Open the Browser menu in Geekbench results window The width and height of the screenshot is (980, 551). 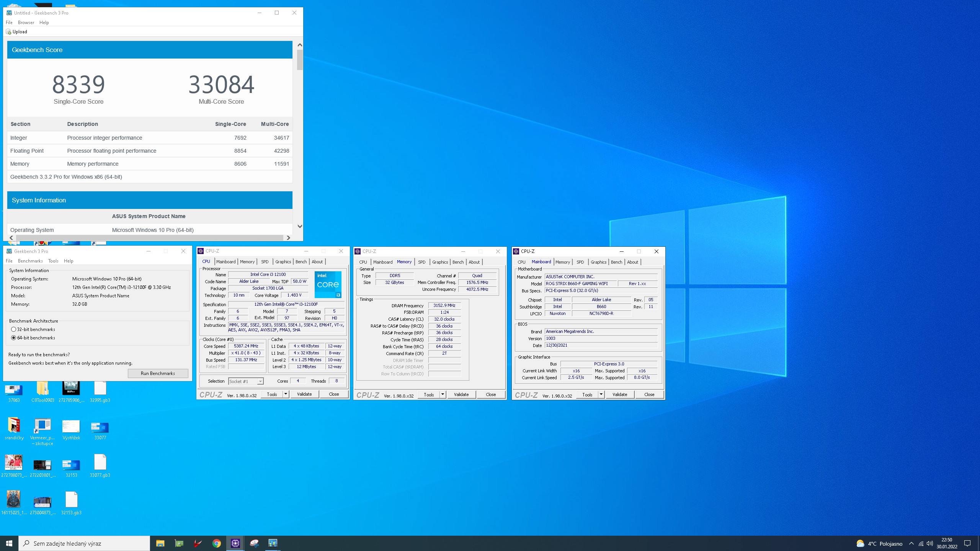point(26,23)
